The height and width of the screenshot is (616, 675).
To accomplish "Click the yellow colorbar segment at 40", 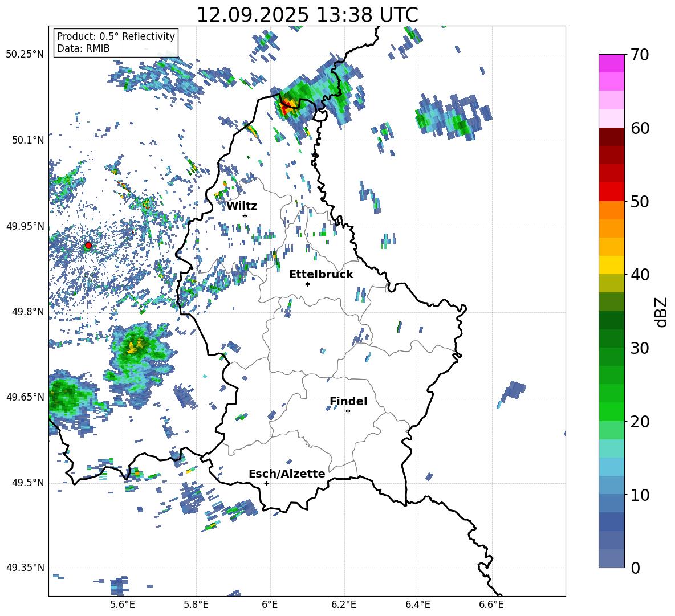I will click(611, 265).
